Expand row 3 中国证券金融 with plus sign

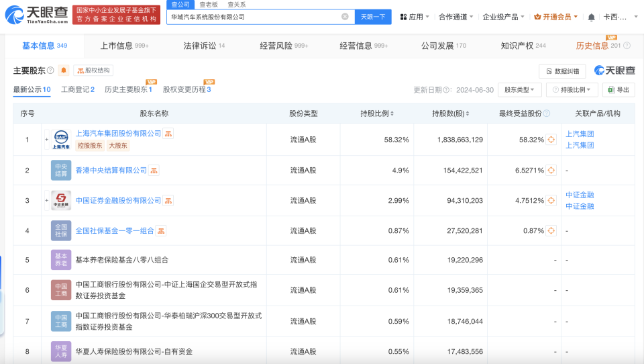click(46, 201)
